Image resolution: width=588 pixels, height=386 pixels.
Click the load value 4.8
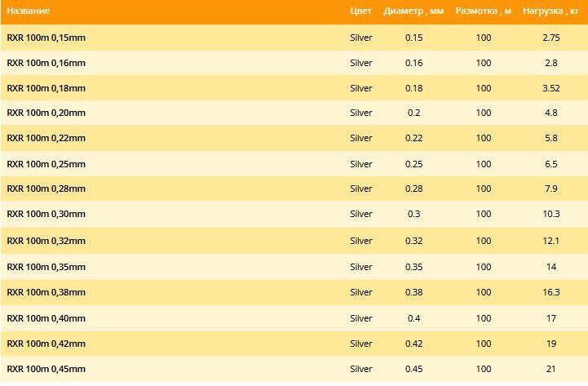[550, 113]
